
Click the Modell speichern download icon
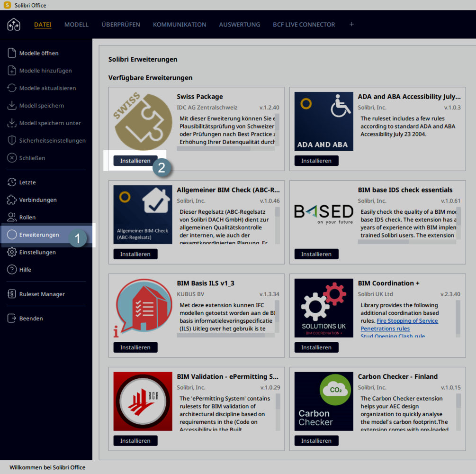tap(11, 105)
